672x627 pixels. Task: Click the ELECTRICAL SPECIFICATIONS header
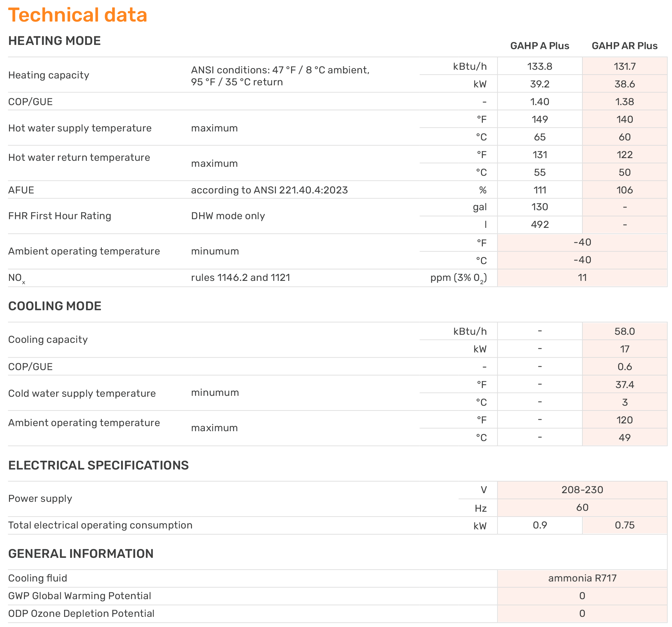click(99, 465)
